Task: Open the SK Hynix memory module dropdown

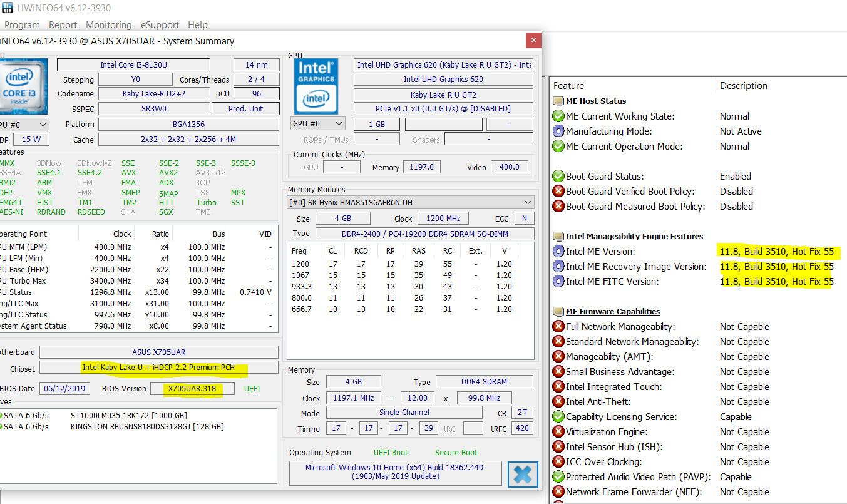Action: click(411, 202)
